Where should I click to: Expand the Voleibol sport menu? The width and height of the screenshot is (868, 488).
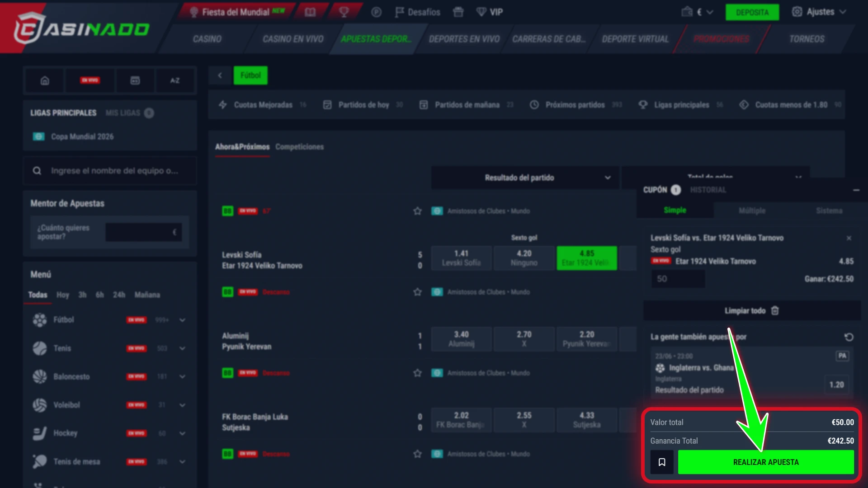tap(182, 405)
